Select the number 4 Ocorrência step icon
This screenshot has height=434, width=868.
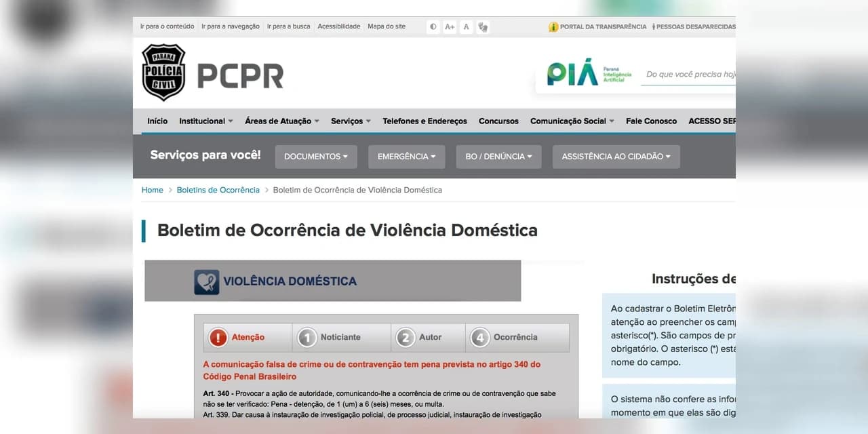click(x=480, y=337)
